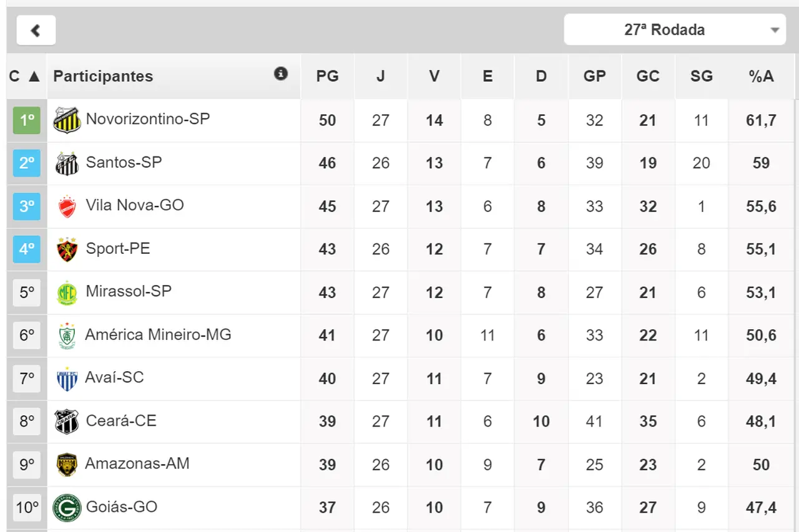Open the América Mineiro-MG team name
The image size is (799, 532).
[x=158, y=335]
